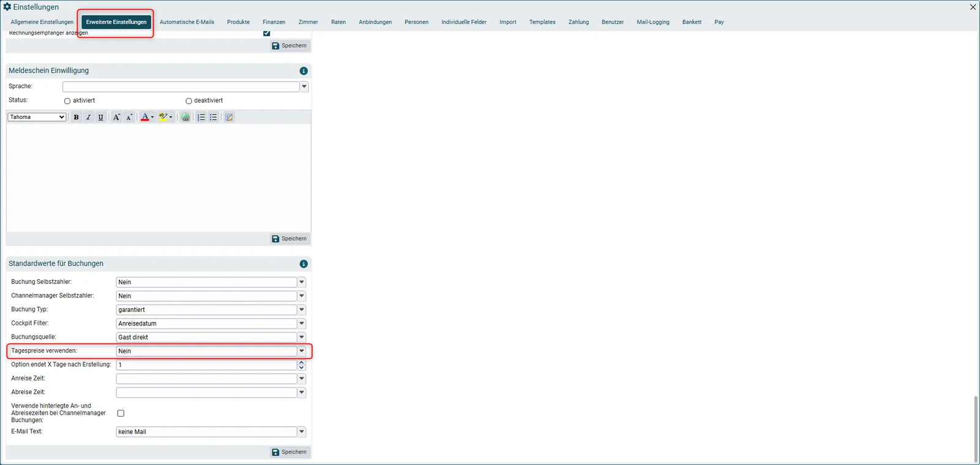Open the Templates tab
This screenshot has height=465, width=980.
(542, 22)
